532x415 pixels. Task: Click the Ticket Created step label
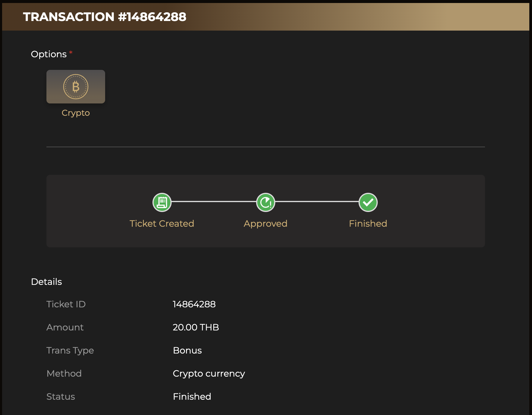tap(162, 224)
